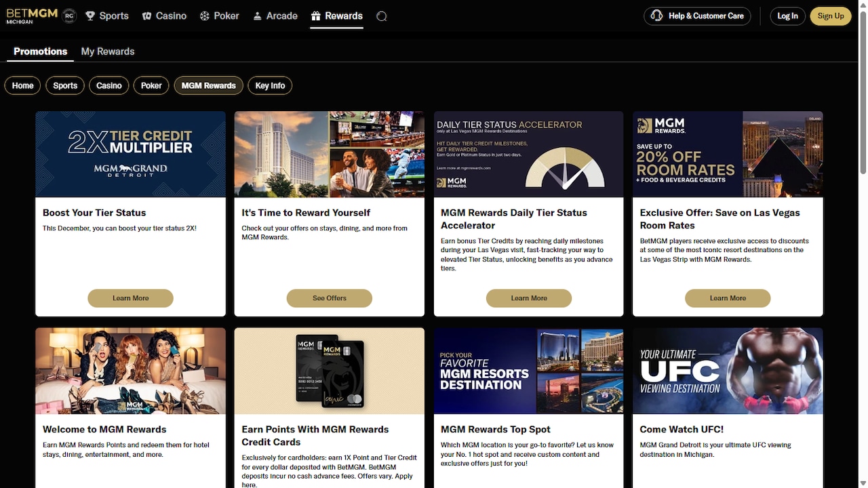This screenshot has height=488, width=868.
Task: Select the Home filter pill
Action: click(22, 85)
